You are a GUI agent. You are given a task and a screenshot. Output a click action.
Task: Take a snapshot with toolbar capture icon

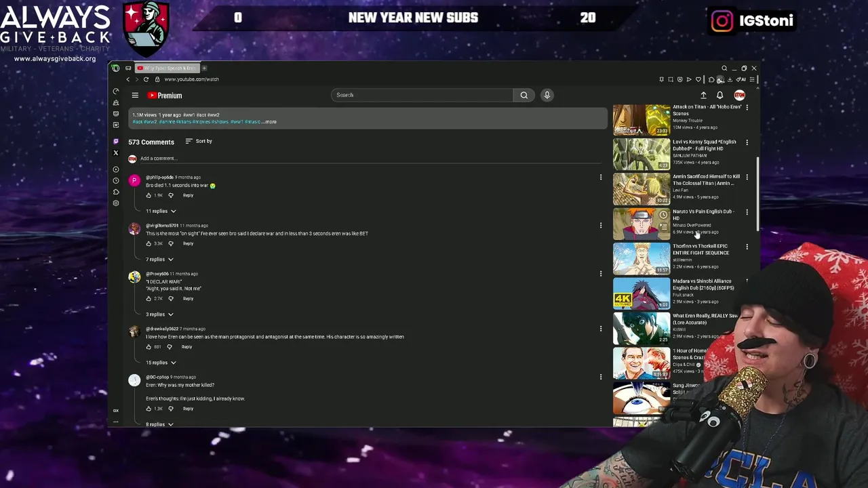[x=671, y=79]
